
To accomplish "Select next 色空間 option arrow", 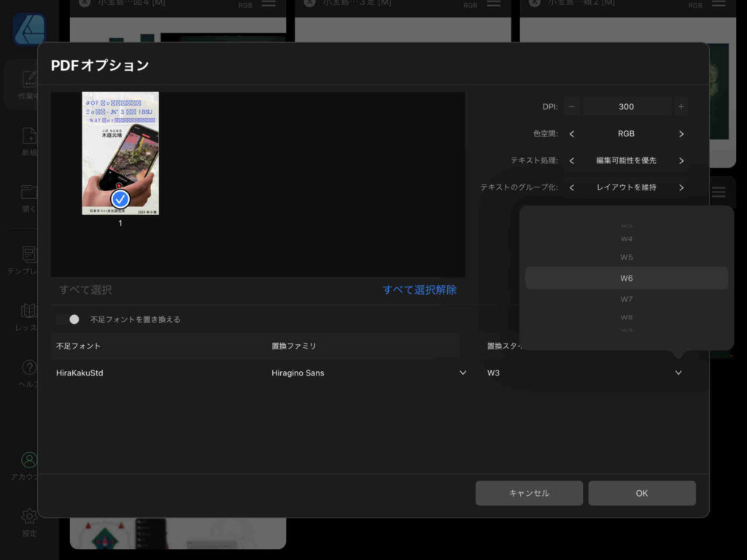I will coord(681,134).
